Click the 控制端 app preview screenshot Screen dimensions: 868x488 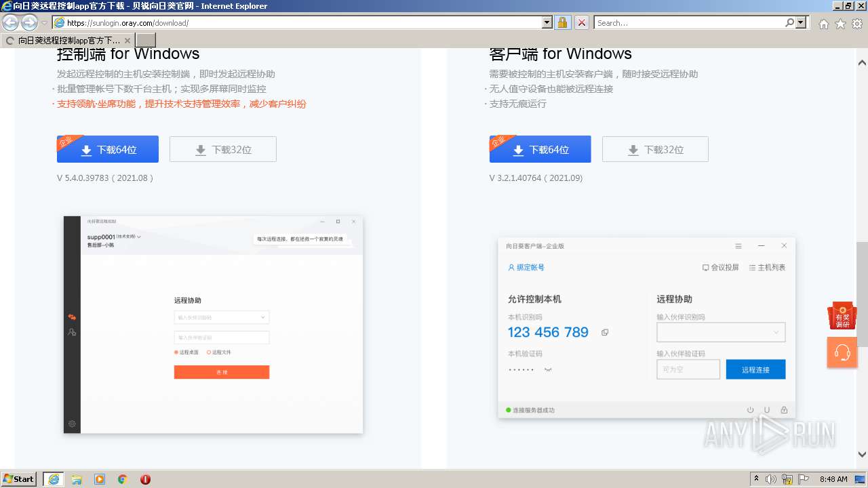click(214, 325)
